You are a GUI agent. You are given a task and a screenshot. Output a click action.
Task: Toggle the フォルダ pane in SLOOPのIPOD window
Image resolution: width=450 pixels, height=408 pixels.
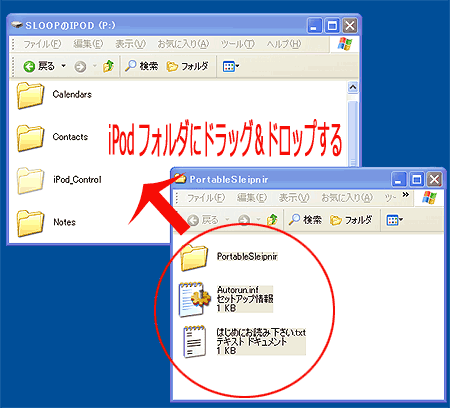pyautogui.click(x=187, y=66)
